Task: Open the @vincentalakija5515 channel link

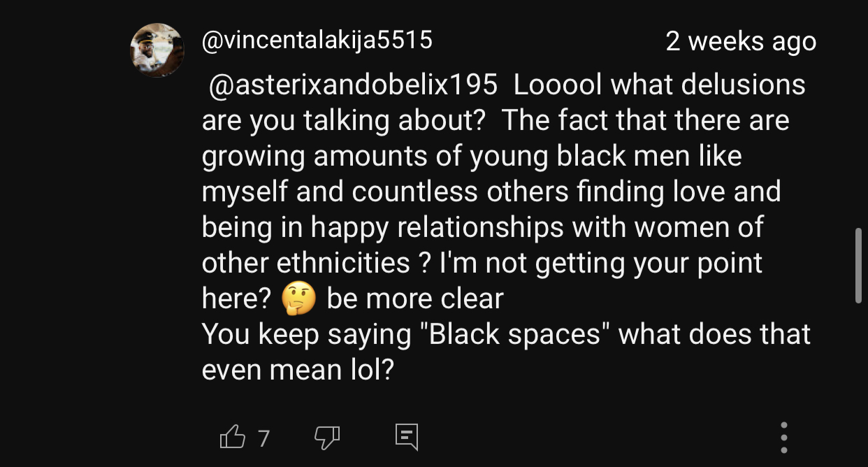Action: 317,41
